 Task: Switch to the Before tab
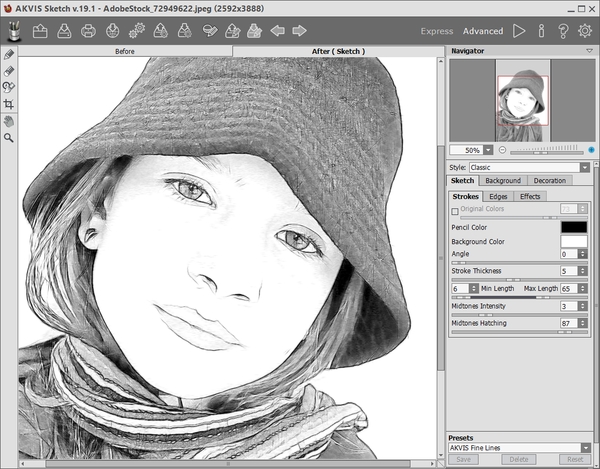pyautogui.click(x=125, y=51)
